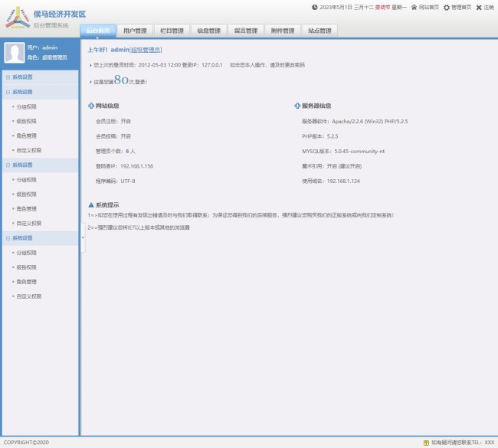Viewport: 498px width, 448px height.
Task: Click the 会员投稿: 开启 row
Action: click(x=113, y=136)
